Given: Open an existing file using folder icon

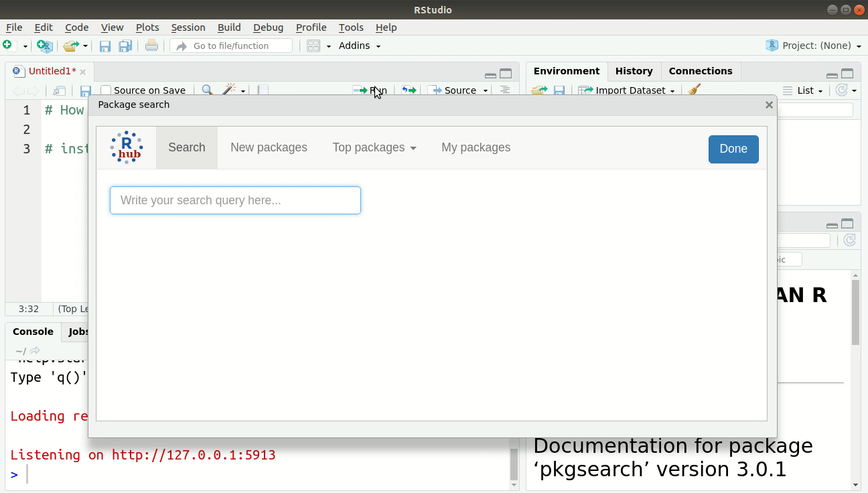Looking at the screenshot, I should point(70,46).
